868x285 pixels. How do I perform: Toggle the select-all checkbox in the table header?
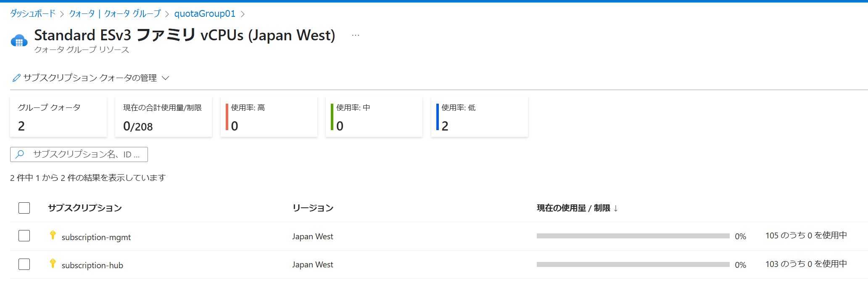click(x=24, y=208)
